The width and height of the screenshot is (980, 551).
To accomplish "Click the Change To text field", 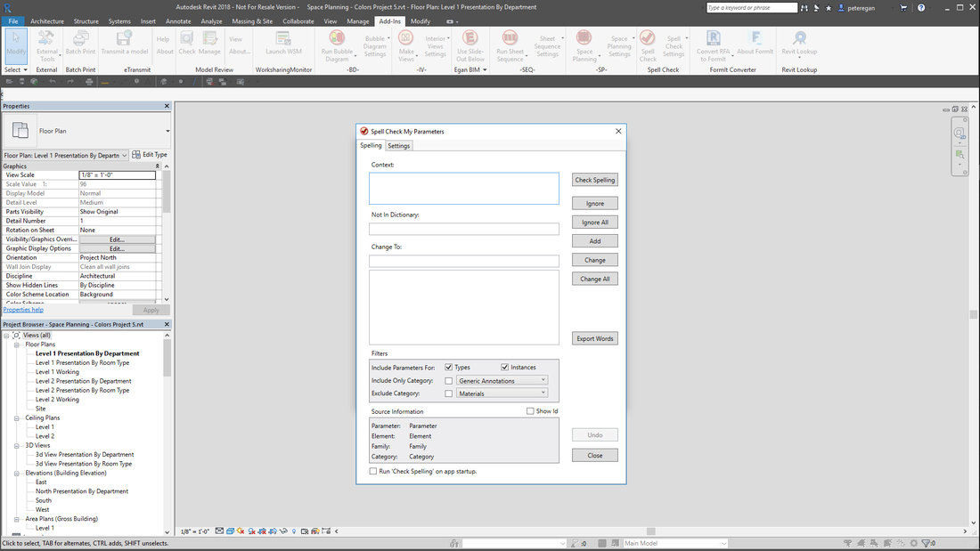I will pyautogui.click(x=463, y=261).
